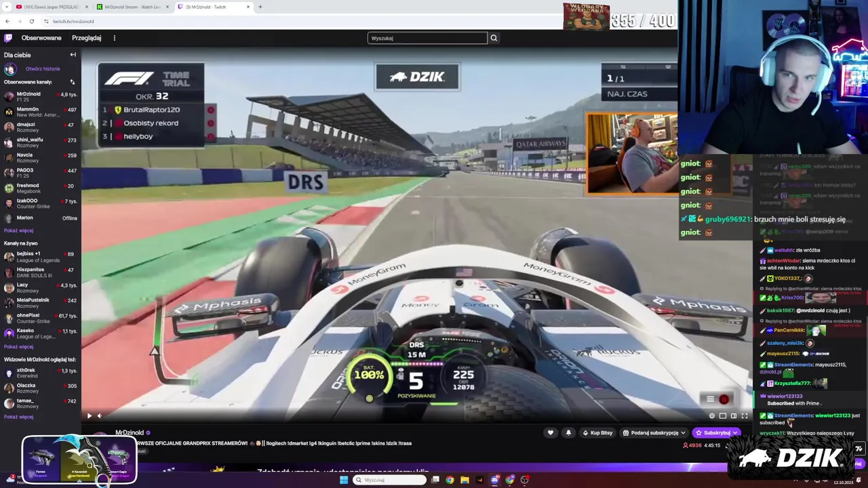Expand Pokaż więcej under Kanały na żywo
868x488 pixels.
18,346
